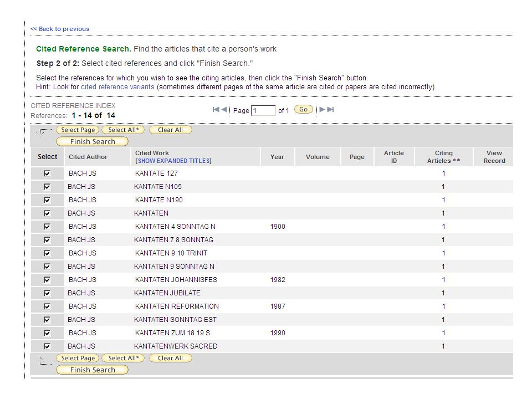Toggle checkbox for KANTATEN 9 10 TRINIT

47,253
